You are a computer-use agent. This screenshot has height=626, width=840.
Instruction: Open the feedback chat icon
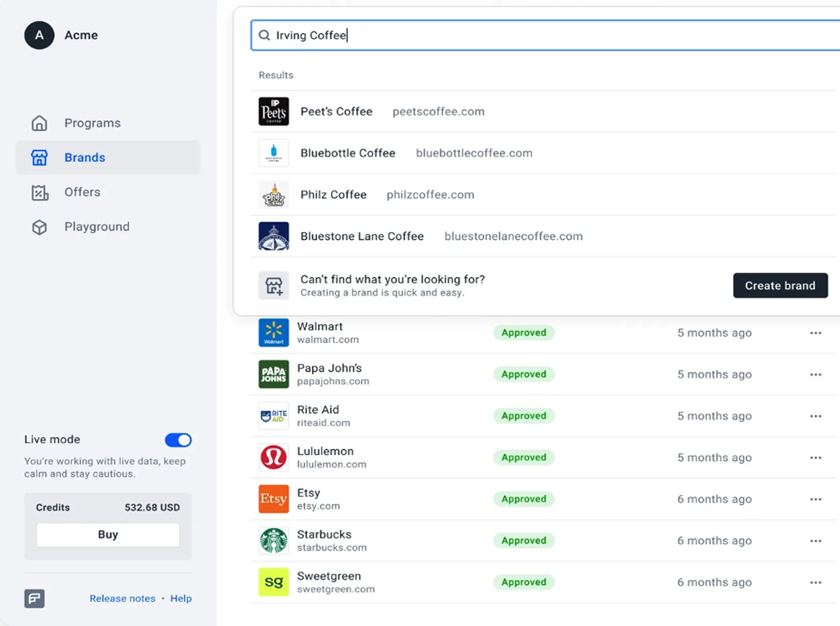(34, 598)
